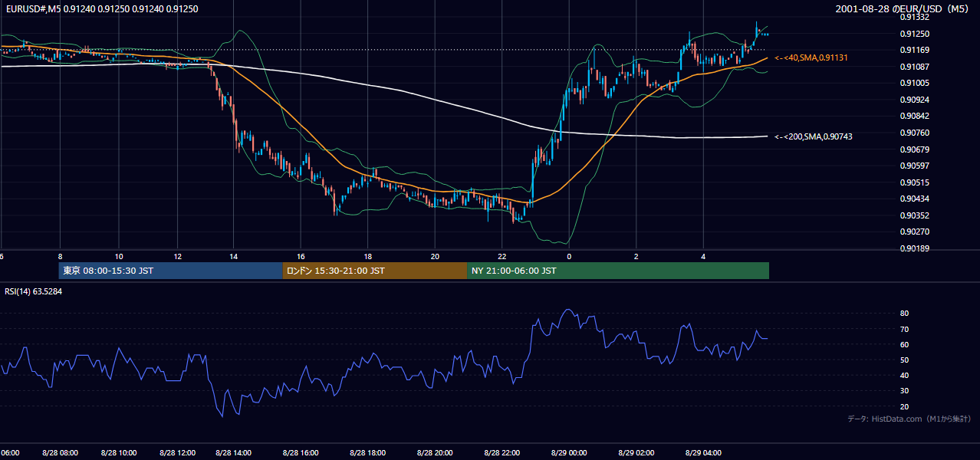Click the 8/28 18:00 bottom time label
This screenshot has width=980, height=460.
pyautogui.click(x=367, y=453)
